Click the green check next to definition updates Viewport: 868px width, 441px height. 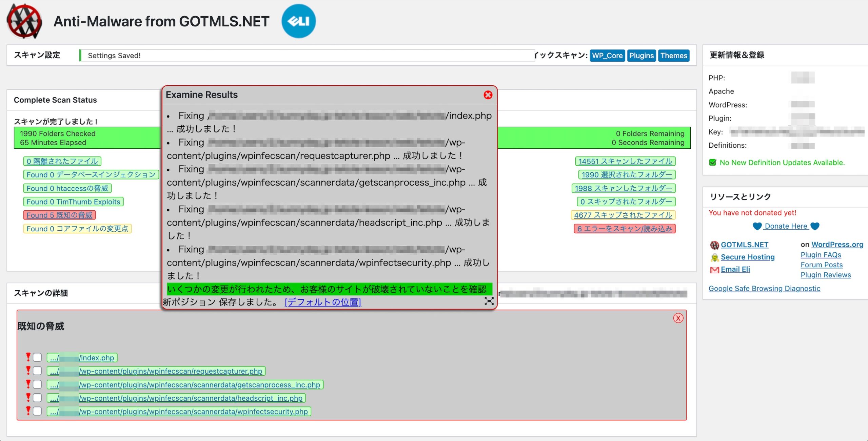[713, 163]
